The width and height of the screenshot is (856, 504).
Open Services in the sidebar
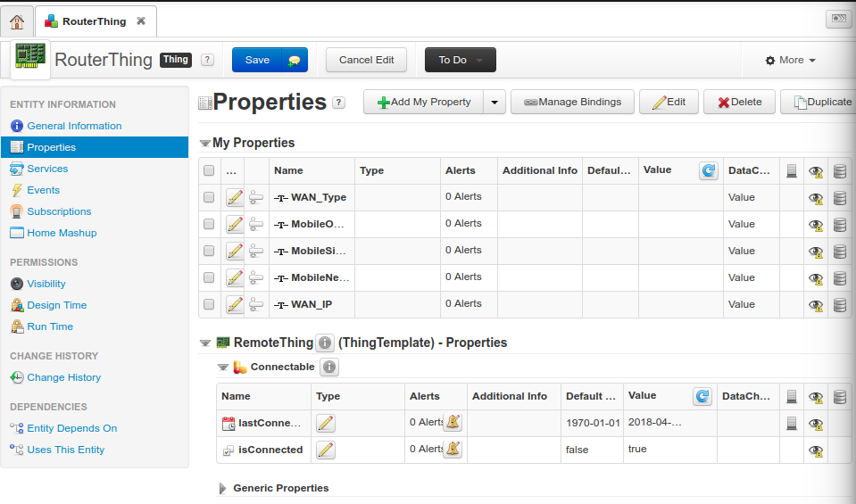click(47, 169)
